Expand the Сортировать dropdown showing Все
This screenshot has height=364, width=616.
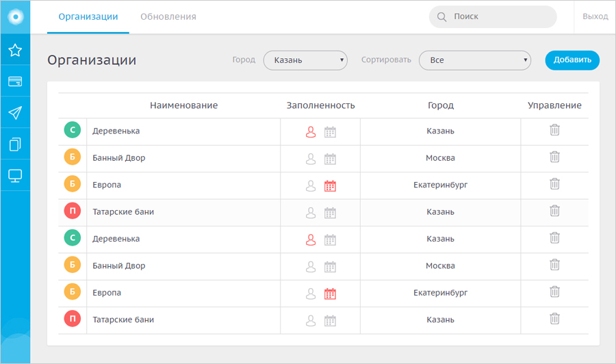pyautogui.click(x=475, y=60)
